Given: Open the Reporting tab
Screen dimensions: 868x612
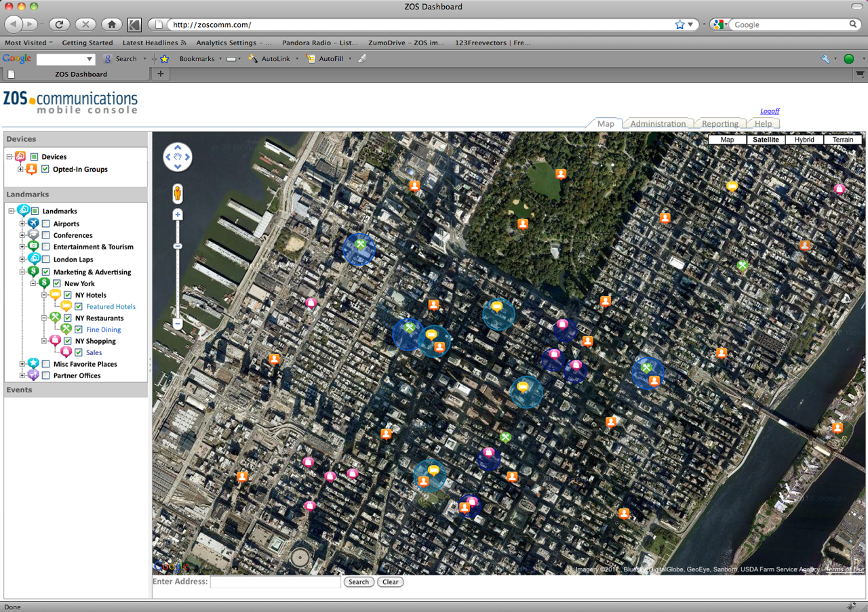Looking at the screenshot, I should (719, 124).
